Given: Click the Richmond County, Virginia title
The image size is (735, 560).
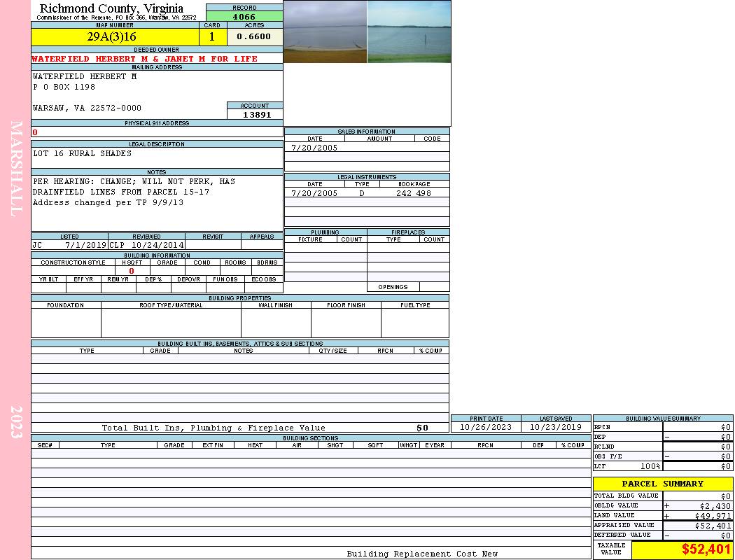Looking at the screenshot, I should [112, 8].
